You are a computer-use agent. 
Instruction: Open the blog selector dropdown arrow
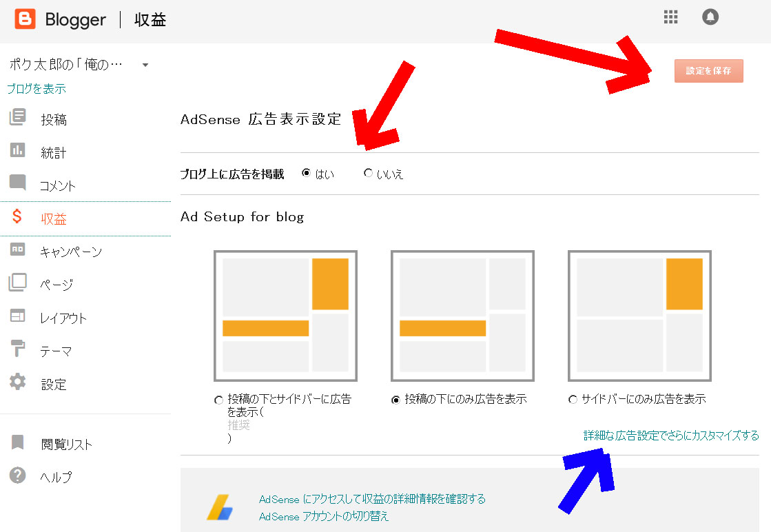point(145,65)
